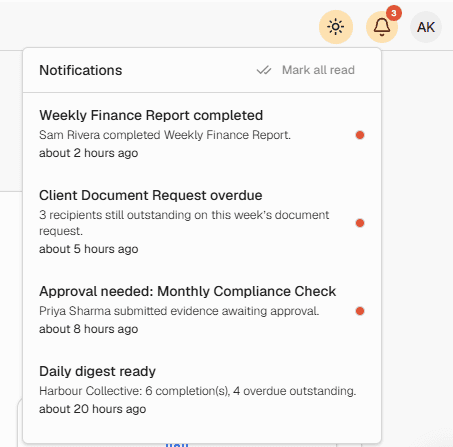Image resolution: width=453 pixels, height=447 pixels.
Task: Click Mark all read
Action: pos(318,70)
